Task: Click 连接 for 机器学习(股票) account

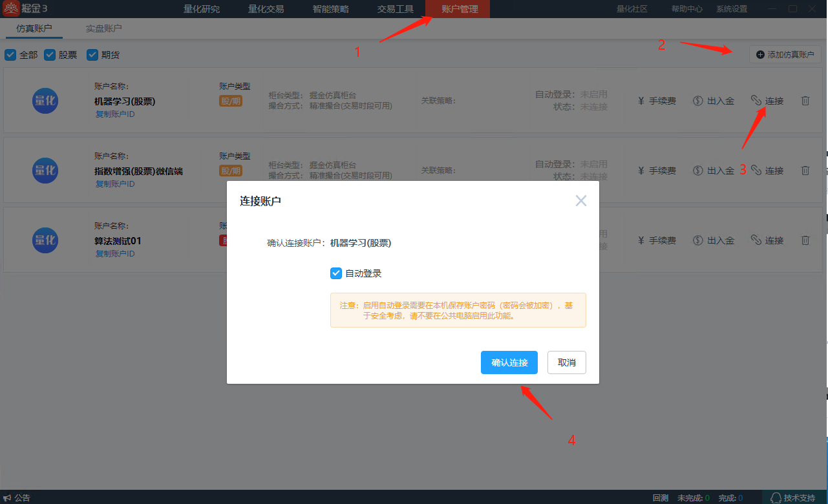Action: pos(767,101)
